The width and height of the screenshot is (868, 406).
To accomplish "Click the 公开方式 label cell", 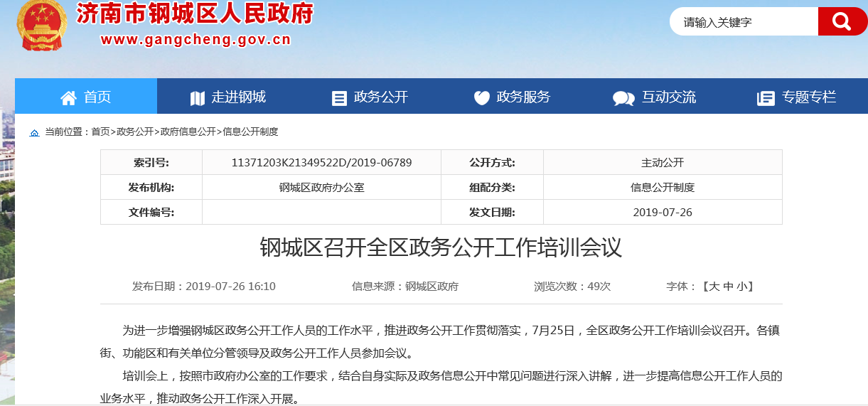I will point(492,162).
